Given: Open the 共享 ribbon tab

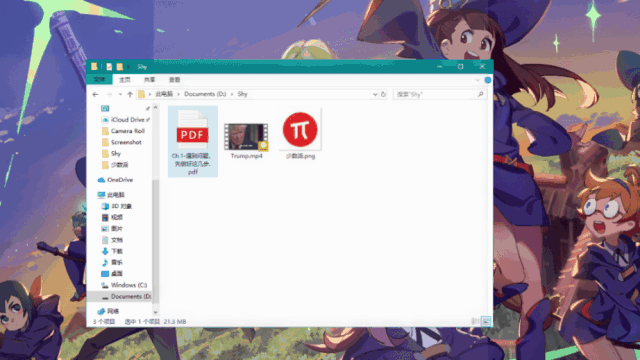Looking at the screenshot, I should pos(149,80).
